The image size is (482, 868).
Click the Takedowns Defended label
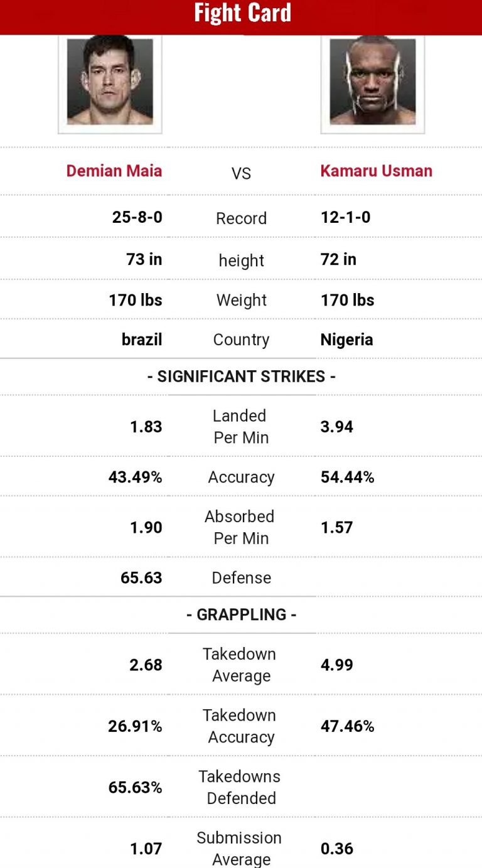pyautogui.click(x=241, y=787)
